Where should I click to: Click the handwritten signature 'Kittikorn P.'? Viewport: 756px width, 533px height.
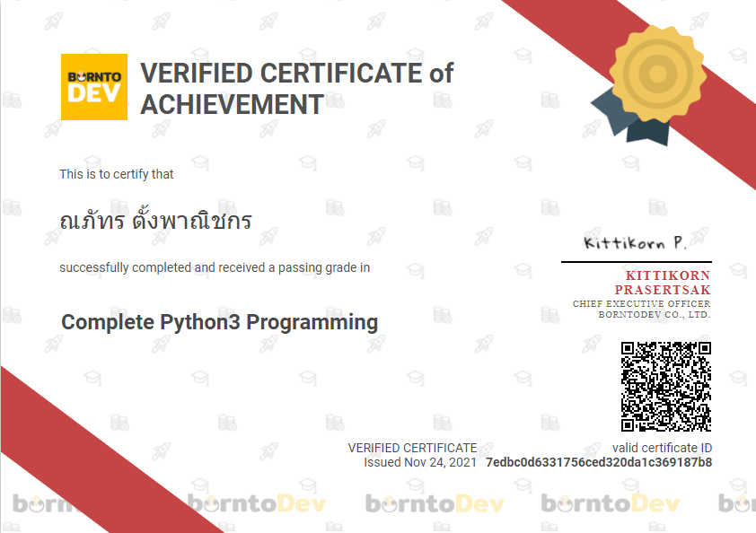point(635,242)
